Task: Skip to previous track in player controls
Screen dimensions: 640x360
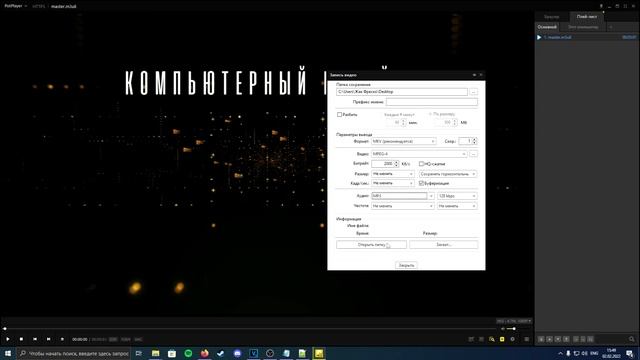Action: coord(35,339)
